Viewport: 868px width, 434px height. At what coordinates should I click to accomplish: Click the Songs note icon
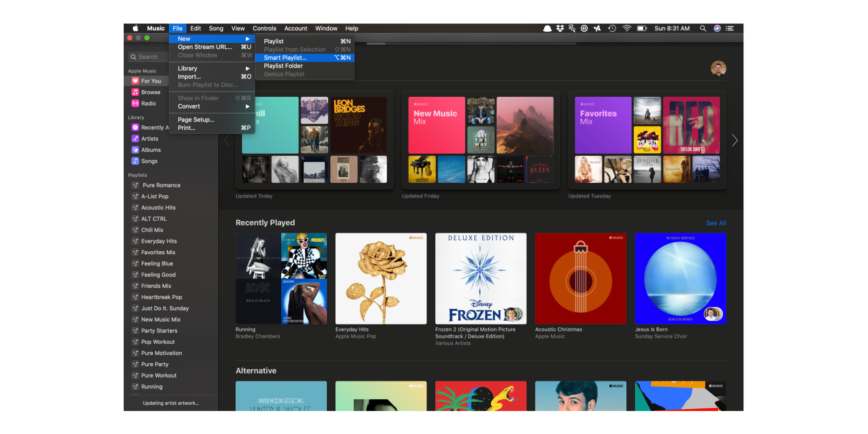[135, 161]
